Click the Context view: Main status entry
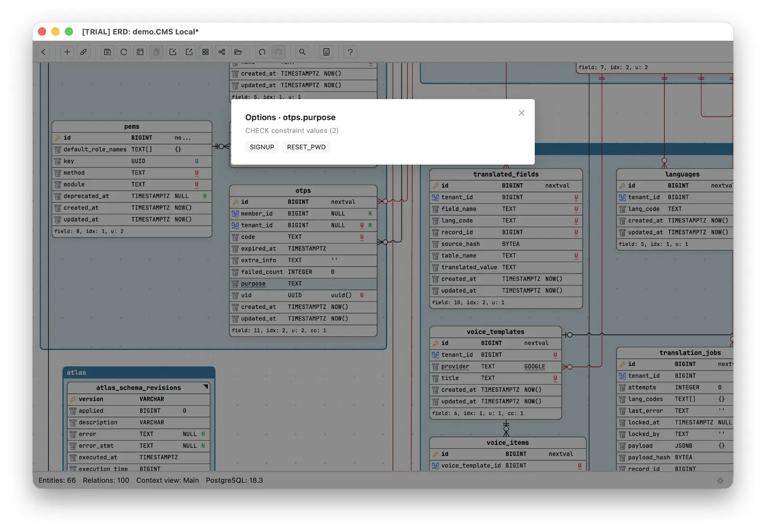The image size is (766, 532). [168, 480]
